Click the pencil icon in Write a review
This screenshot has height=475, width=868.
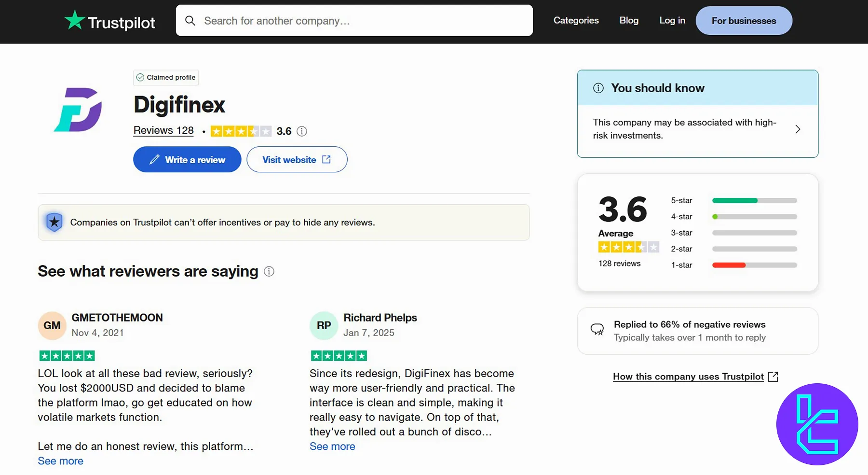pos(154,159)
